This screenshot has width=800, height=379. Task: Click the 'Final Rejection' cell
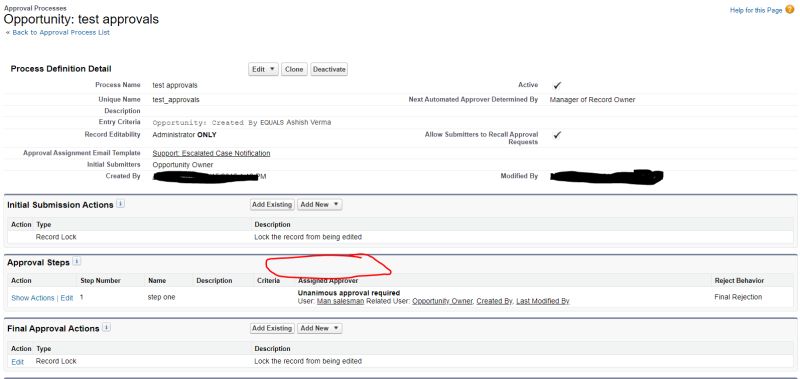[738, 297]
